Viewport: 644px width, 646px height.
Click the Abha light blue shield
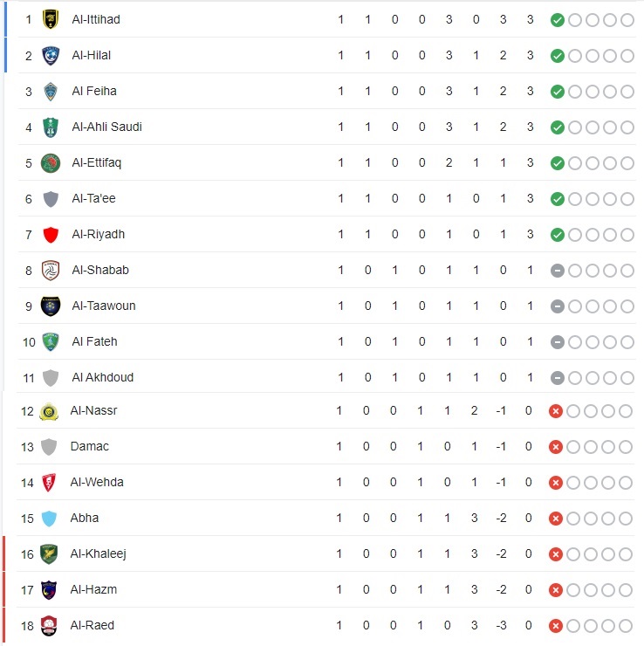(49, 518)
